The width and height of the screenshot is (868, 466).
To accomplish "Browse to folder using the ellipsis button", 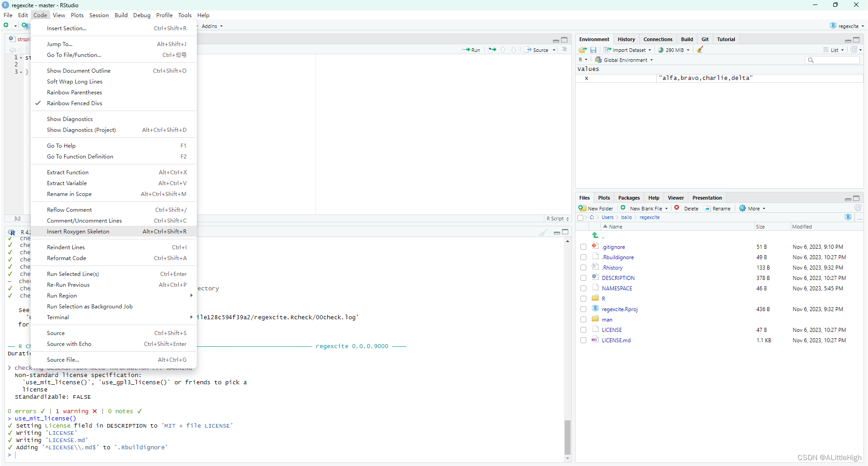I will tap(859, 218).
